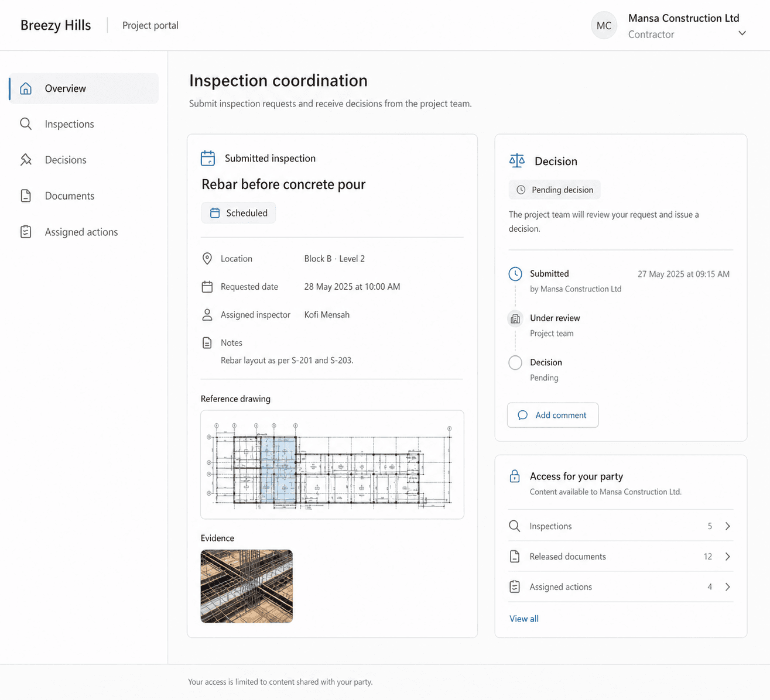770x700 pixels.
Task: Click the magnifier icon in Inspections access row
Action: (515, 526)
